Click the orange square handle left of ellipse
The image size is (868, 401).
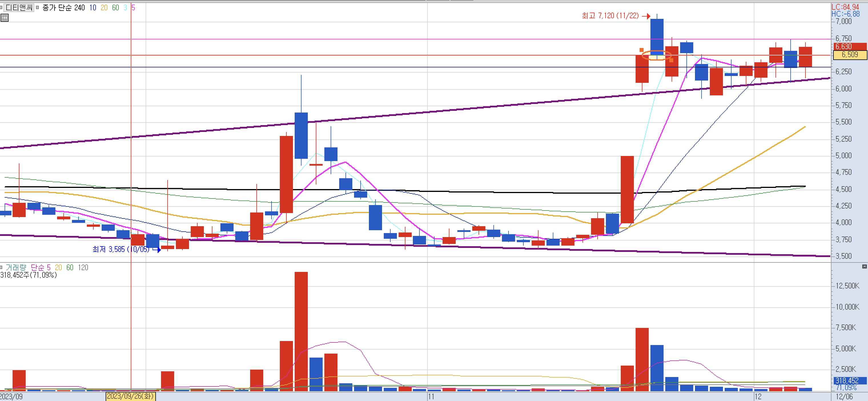click(x=641, y=50)
